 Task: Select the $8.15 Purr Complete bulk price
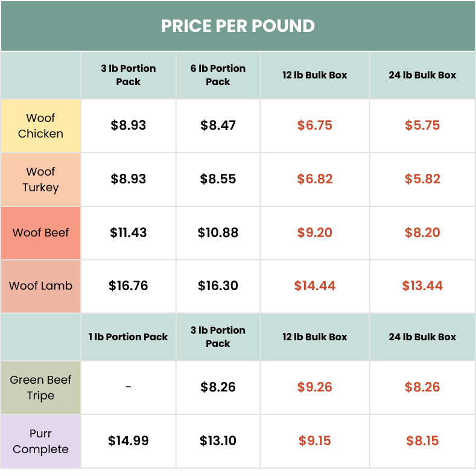422,441
